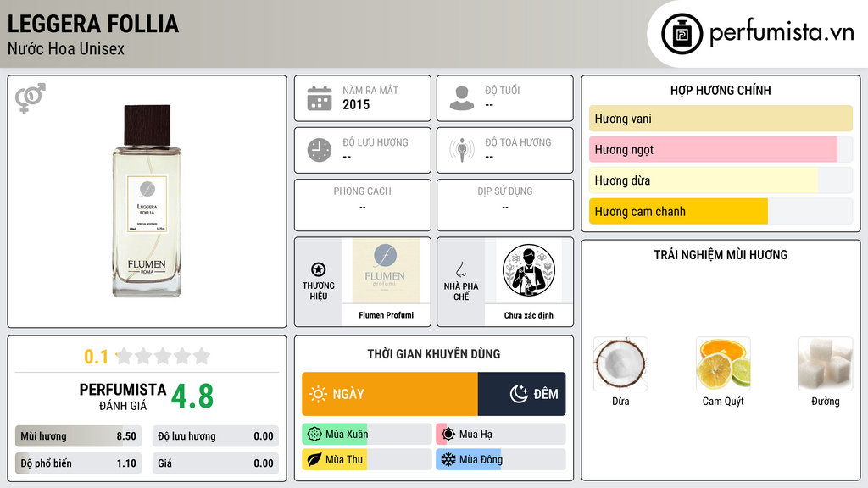Click the 0.1 user rating score
Screen dimensions: 868x488
(x=97, y=357)
